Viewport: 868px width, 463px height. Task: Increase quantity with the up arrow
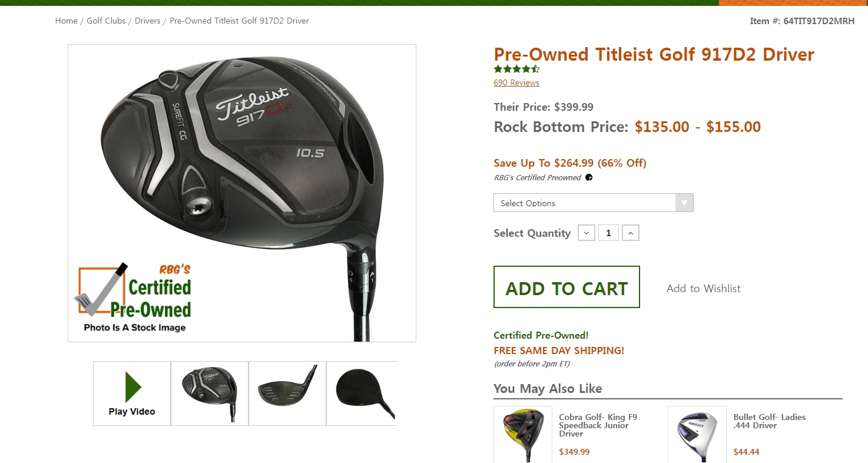coord(631,233)
